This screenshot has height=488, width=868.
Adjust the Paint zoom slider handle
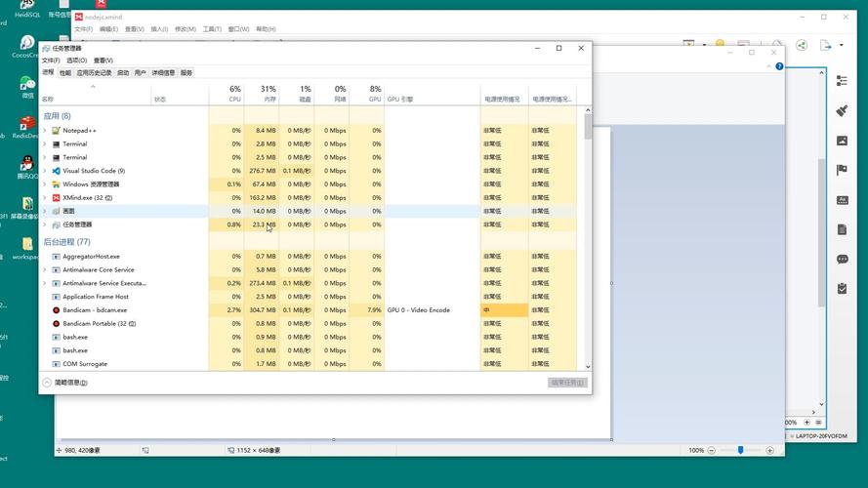(740, 450)
